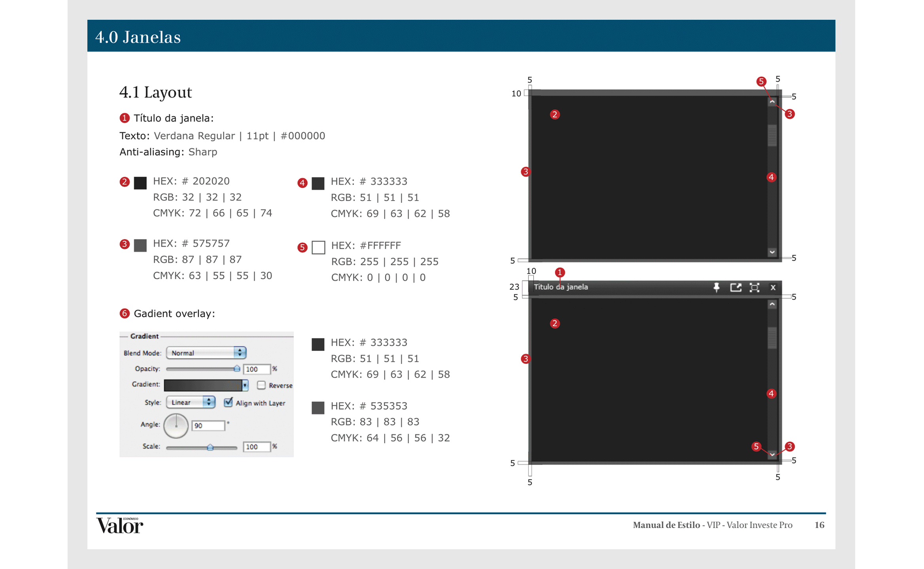Viewport: 924px width, 569px height.
Task: Click the #FFFFFF color swatch
Action: (318, 247)
